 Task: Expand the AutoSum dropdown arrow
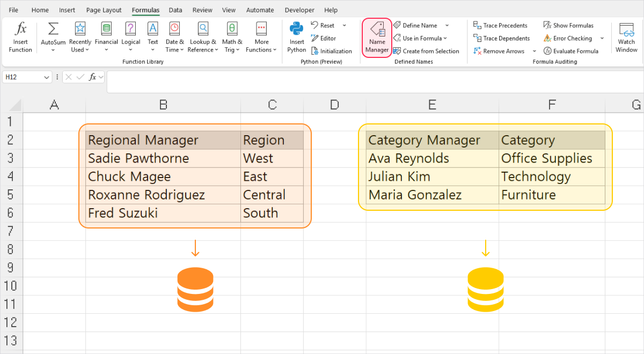point(53,50)
